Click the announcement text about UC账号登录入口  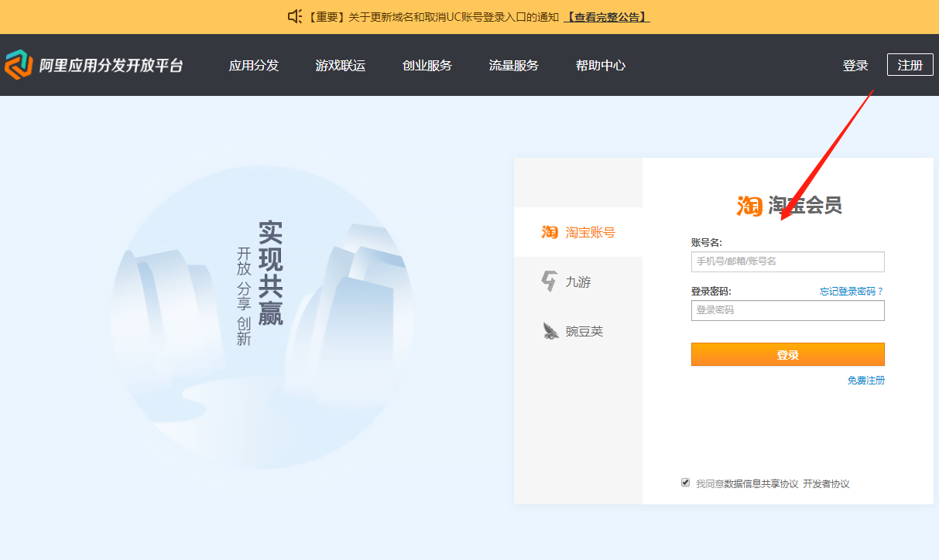[433, 17]
